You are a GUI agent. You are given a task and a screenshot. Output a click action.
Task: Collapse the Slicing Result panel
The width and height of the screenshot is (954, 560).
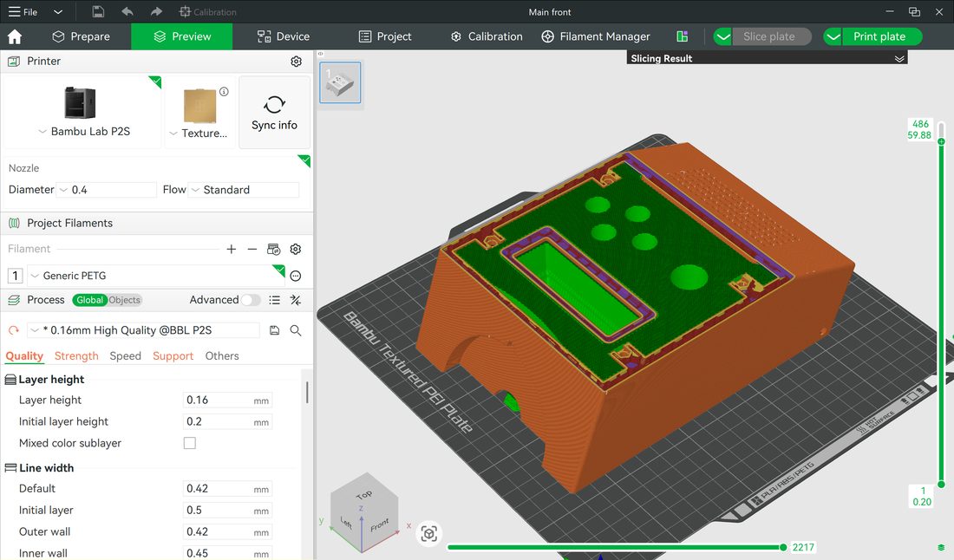point(899,58)
